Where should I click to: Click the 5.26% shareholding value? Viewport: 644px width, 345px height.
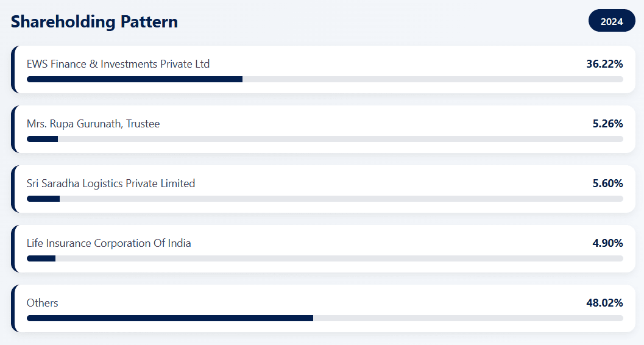coord(607,124)
